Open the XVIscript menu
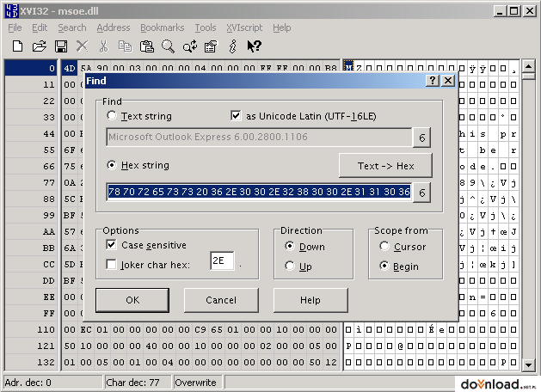 click(x=244, y=28)
